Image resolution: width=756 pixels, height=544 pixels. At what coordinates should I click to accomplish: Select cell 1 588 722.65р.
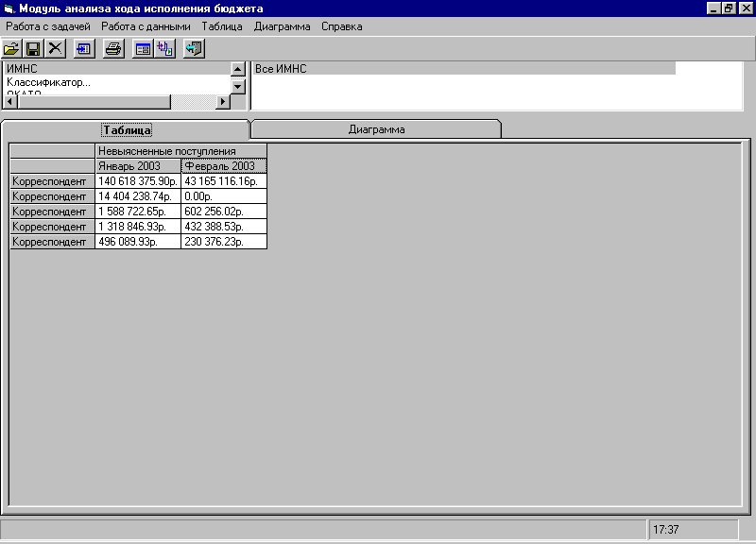click(138, 212)
